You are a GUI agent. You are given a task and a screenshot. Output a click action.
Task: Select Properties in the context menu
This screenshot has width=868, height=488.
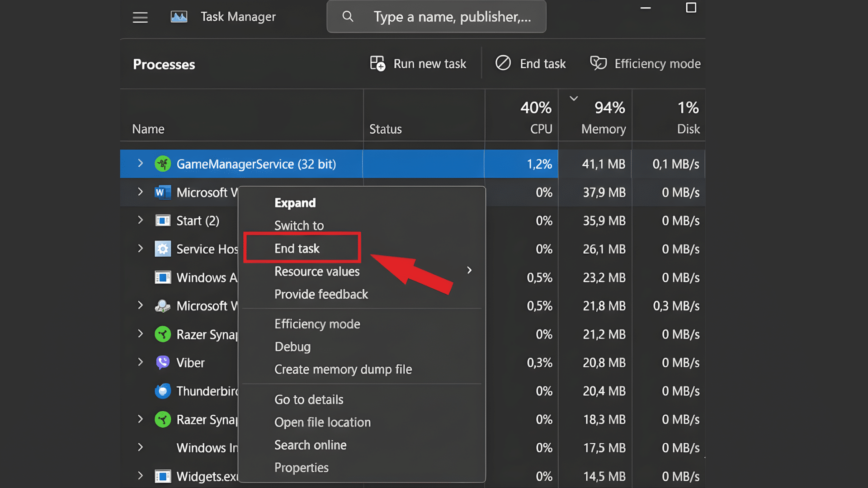301,468
